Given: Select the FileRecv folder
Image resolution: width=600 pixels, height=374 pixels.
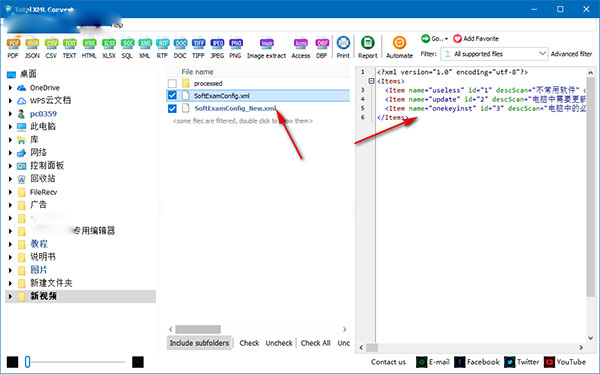Looking at the screenshot, I should click(x=43, y=192).
